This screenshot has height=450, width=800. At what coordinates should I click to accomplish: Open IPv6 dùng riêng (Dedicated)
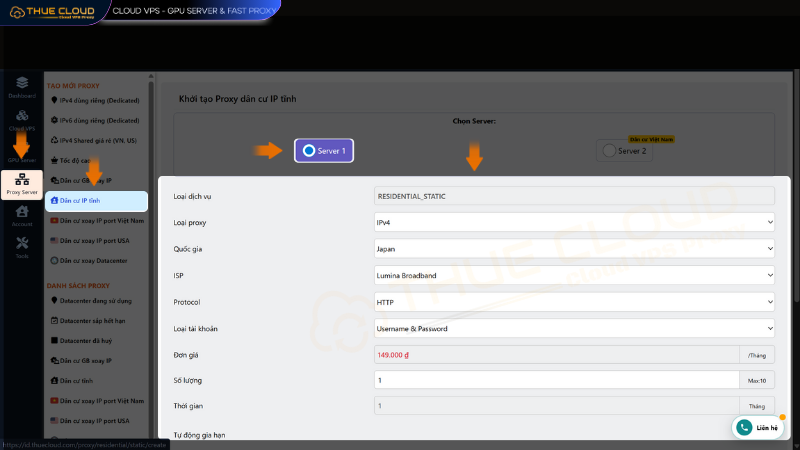pyautogui.click(x=95, y=120)
